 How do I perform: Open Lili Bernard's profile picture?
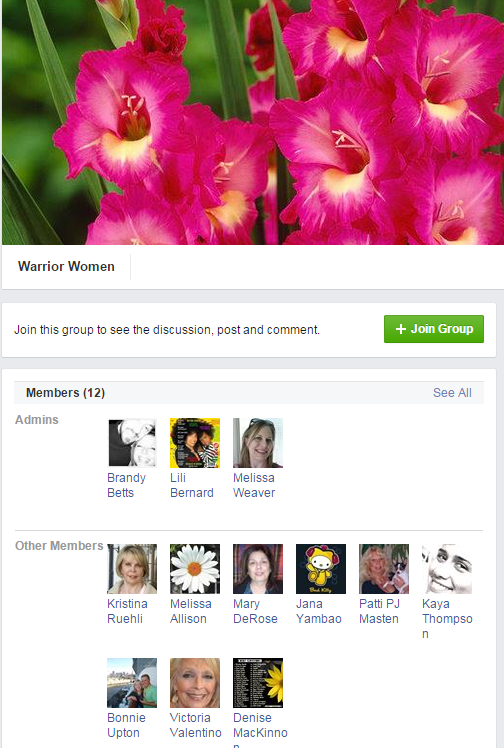point(195,443)
